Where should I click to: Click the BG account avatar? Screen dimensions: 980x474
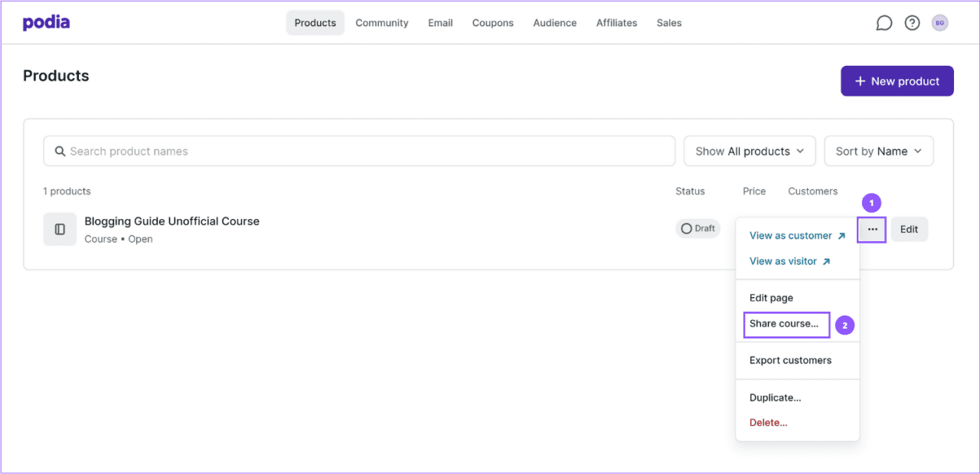point(939,22)
